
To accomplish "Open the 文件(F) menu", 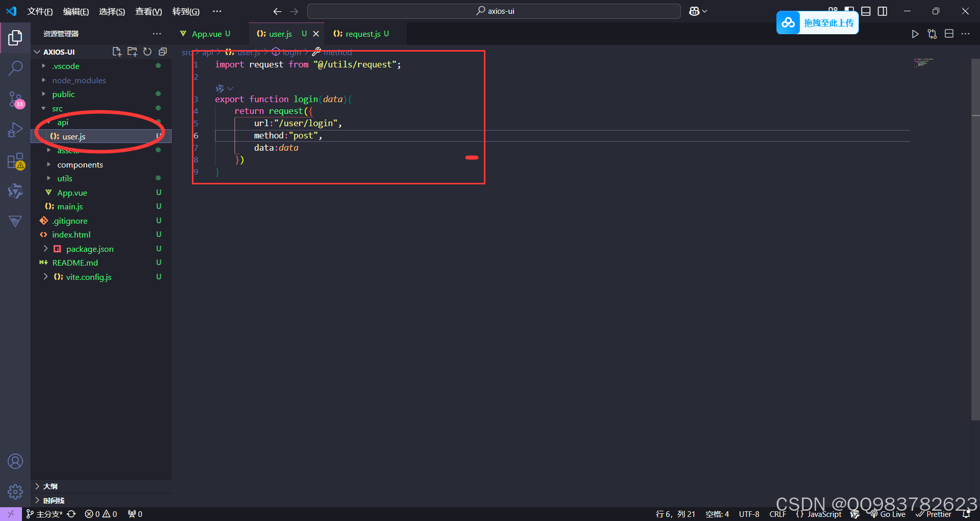I will (x=40, y=11).
